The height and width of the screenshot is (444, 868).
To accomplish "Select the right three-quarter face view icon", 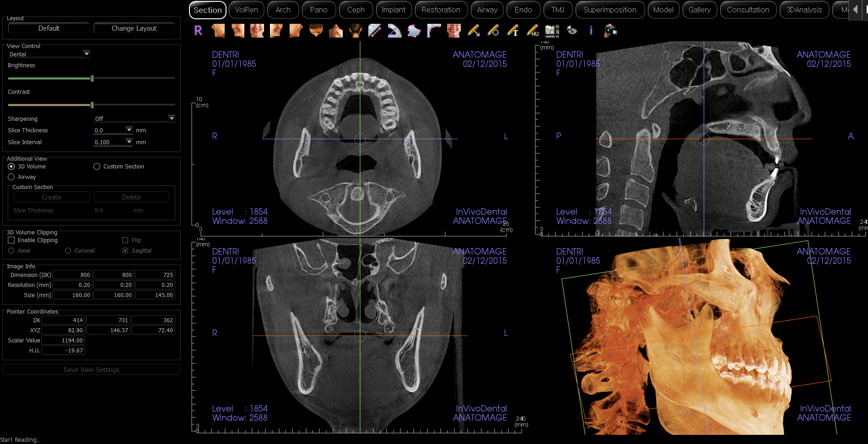I will (276, 31).
